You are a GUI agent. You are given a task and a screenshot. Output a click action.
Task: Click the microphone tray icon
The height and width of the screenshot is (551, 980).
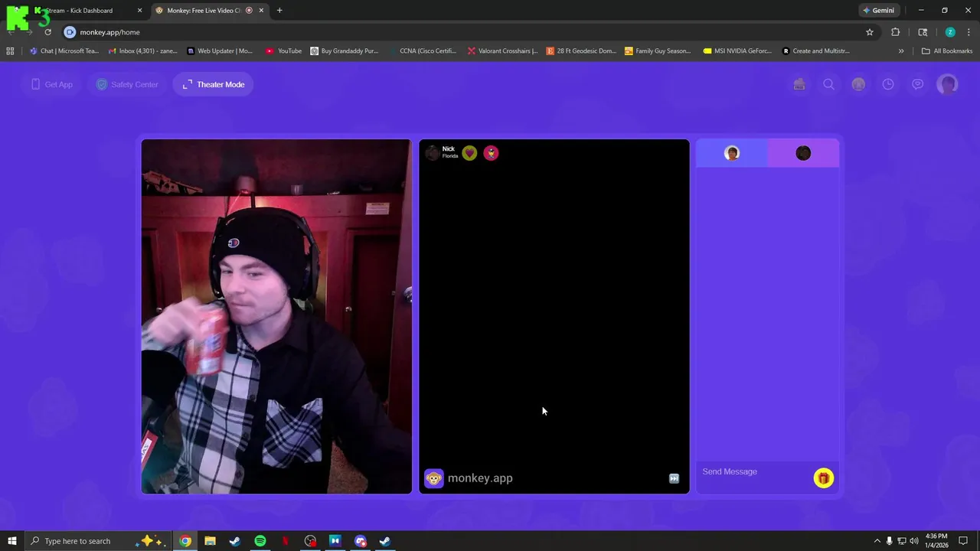pyautogui.click(x=889, y=541)
